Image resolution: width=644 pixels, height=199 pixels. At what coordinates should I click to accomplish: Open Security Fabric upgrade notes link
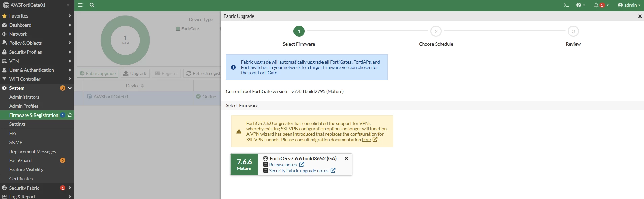[x=299, y=171]
